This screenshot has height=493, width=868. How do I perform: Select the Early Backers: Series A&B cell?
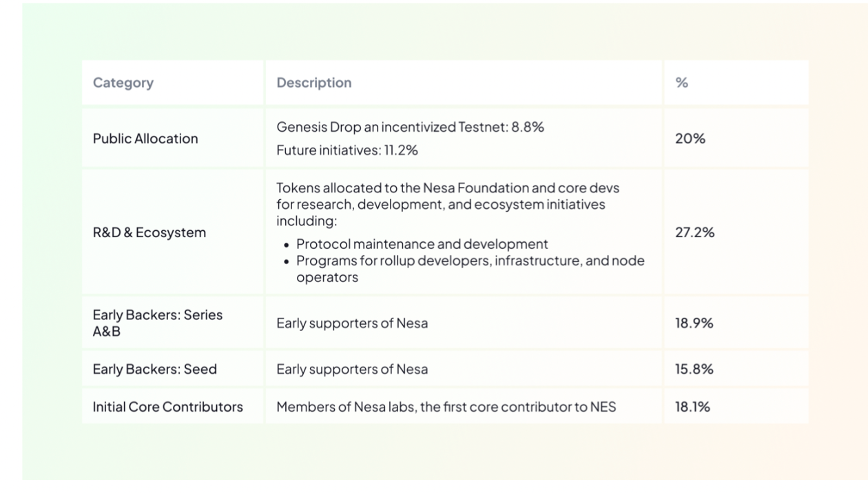click(158, 323)
